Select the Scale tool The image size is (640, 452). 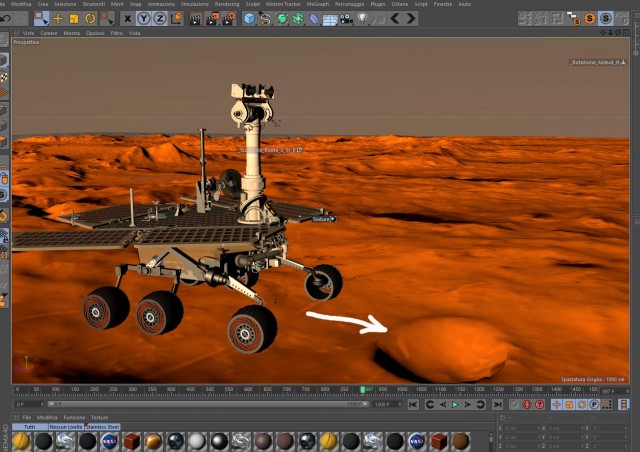(x=74, y=19)
